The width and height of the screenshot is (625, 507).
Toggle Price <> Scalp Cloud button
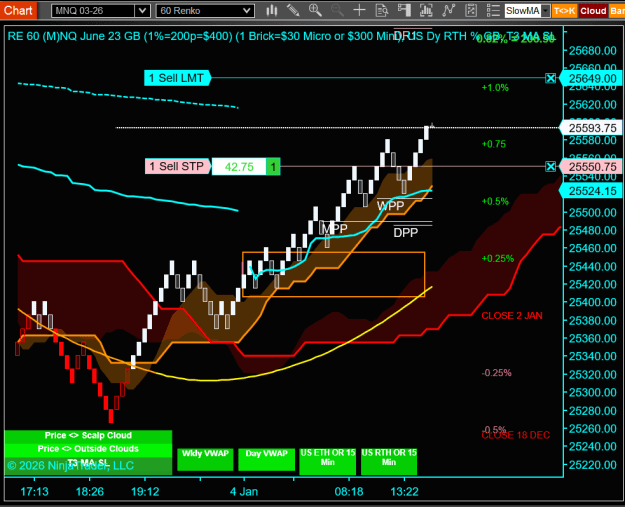pos(88,436)
